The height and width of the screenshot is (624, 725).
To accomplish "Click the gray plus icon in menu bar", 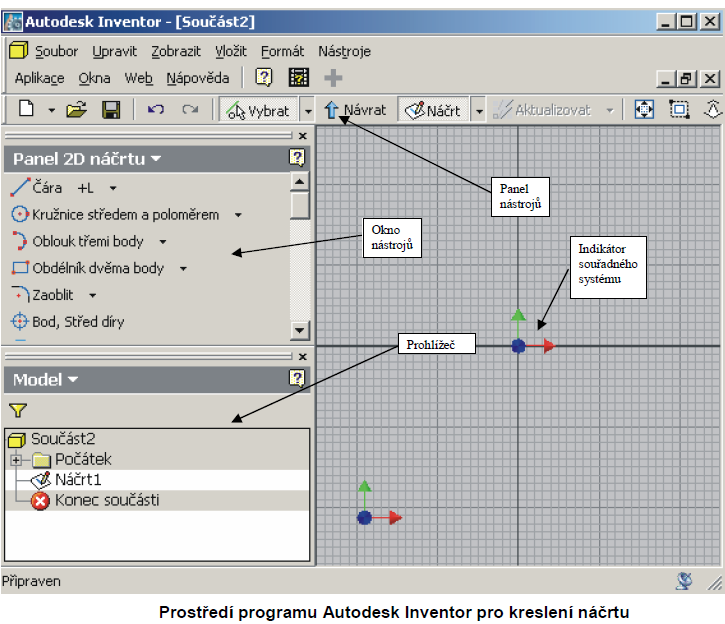I will (x=333, y=78).
